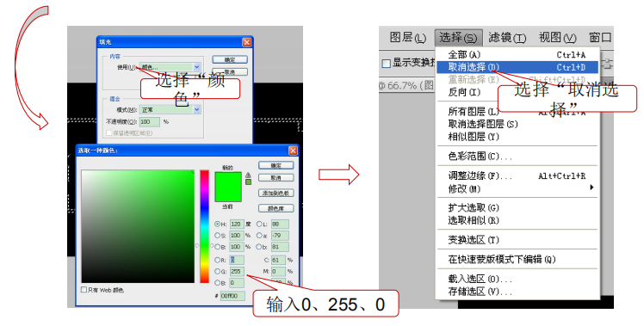The width and height of the screenshot is (644, 326).
Task: Expand the 修改(M) submenu arrow
Action: pyautogui.click(x=591, y=188)
